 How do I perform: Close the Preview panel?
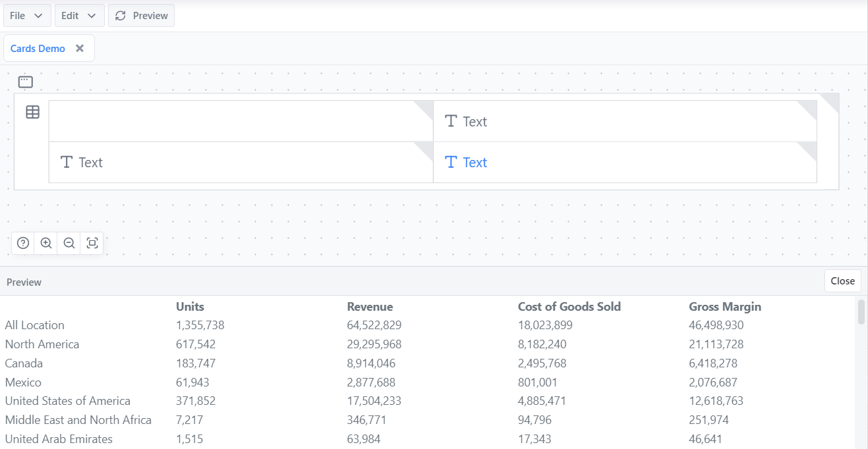click(x=842, y=281)
